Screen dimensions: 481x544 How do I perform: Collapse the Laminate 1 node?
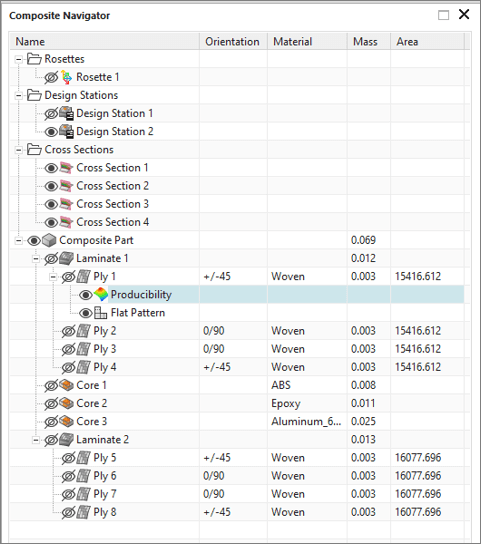[x=36, y=258]
